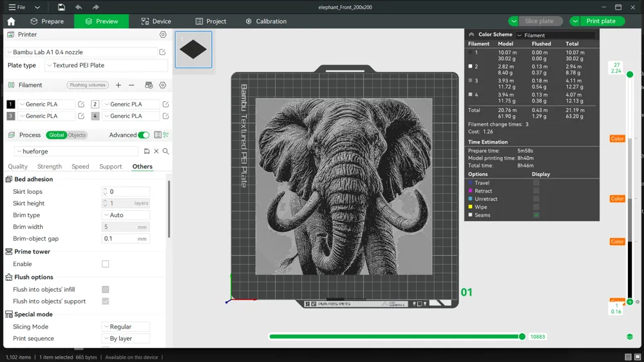Screen dimensions: 644x362
Task: Click the layers icon at bottom right
Action: coord(630,336)
